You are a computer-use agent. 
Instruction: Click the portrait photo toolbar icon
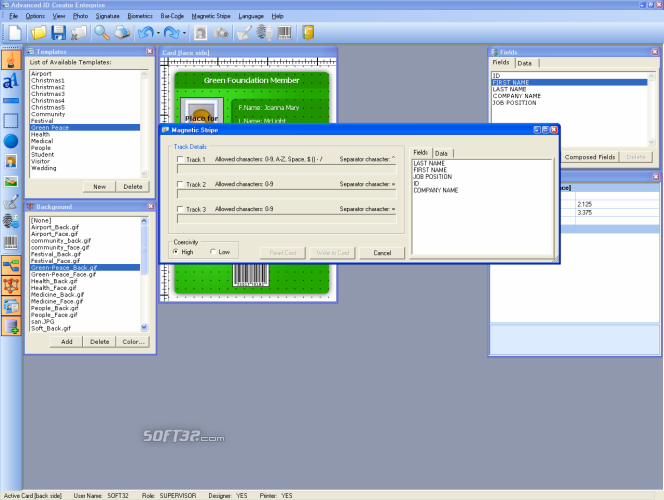click(200, 33)
